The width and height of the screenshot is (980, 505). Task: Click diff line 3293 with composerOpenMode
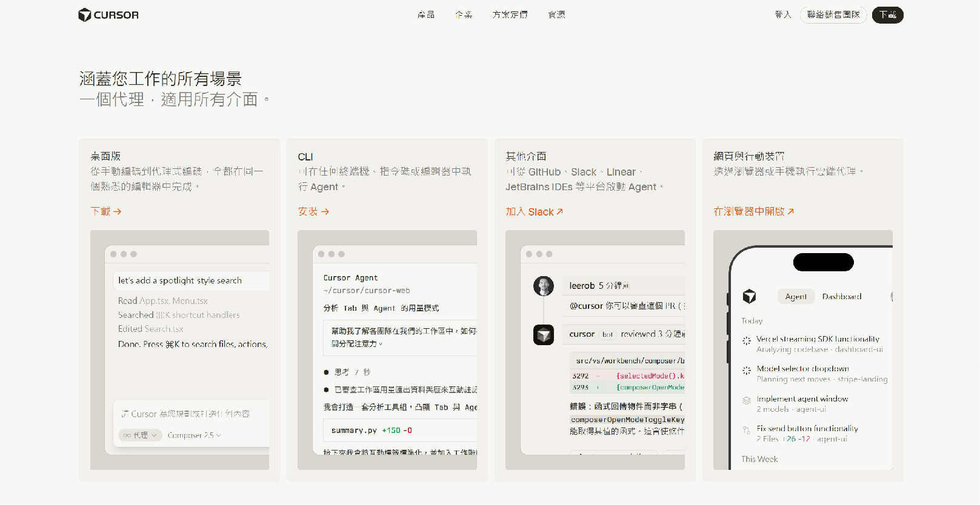coord(628,388)
